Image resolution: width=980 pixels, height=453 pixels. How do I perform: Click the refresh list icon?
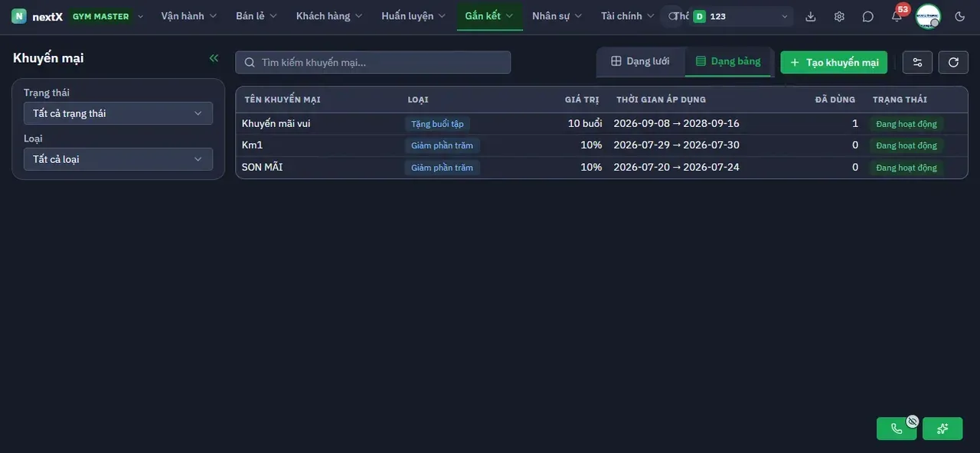pos(953,62)
